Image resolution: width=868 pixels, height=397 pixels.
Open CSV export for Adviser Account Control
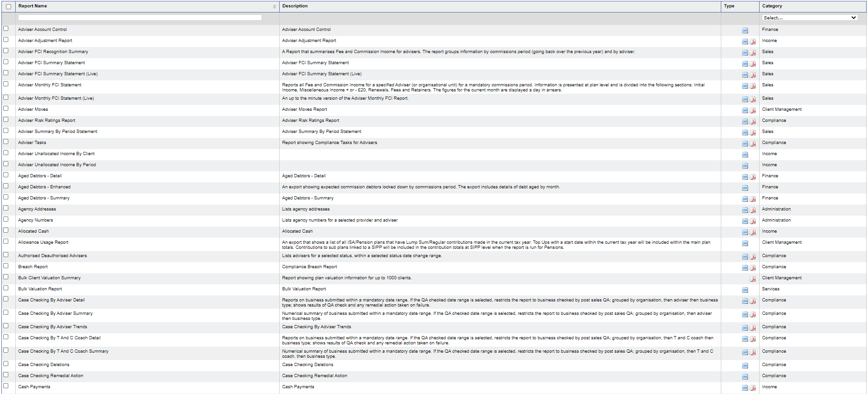745,30
